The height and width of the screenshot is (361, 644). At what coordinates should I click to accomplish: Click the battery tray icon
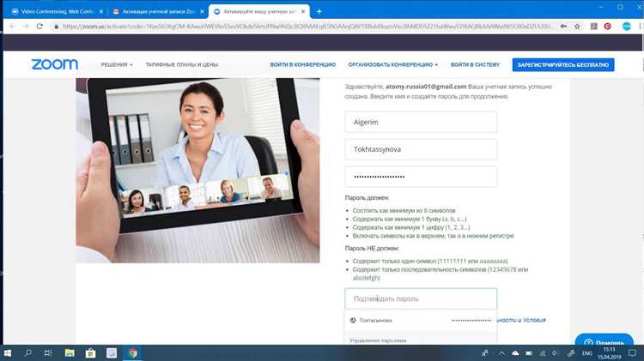point(529,352)
